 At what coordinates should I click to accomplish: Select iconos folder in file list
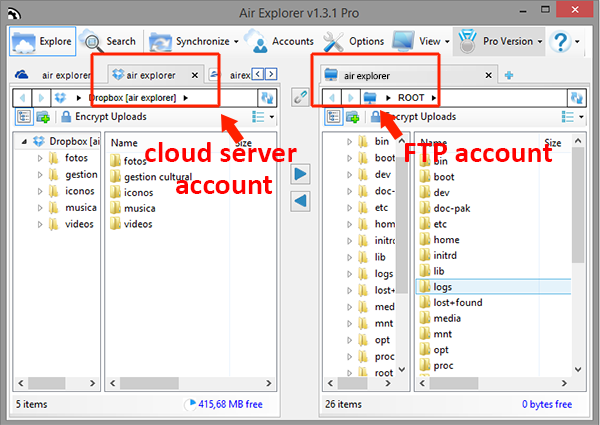[x=132, y=192]
